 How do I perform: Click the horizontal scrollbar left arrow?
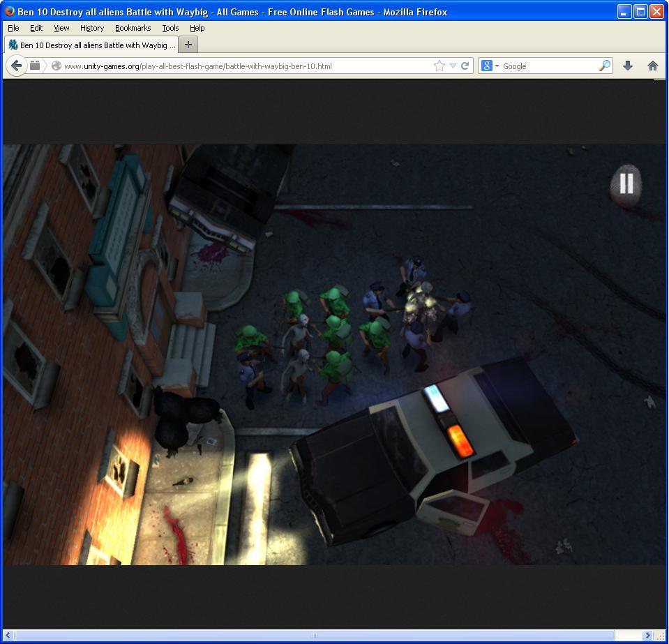point(8,635)
